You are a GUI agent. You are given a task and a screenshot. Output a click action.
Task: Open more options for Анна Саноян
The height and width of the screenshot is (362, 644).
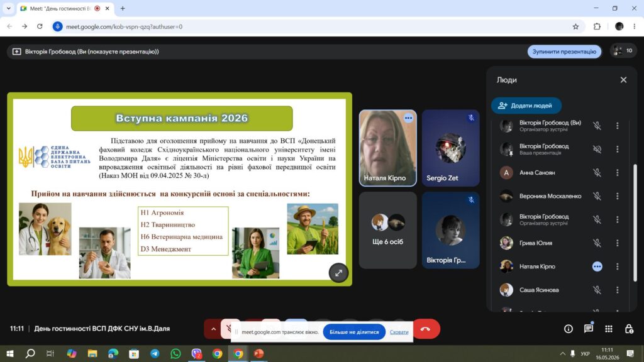[618, 173]
